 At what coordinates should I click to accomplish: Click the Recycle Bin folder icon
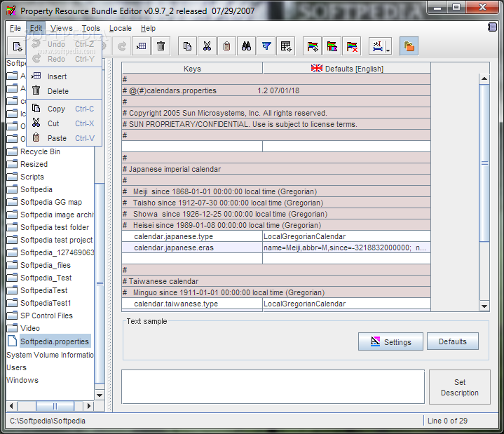(x=12, y=151)
